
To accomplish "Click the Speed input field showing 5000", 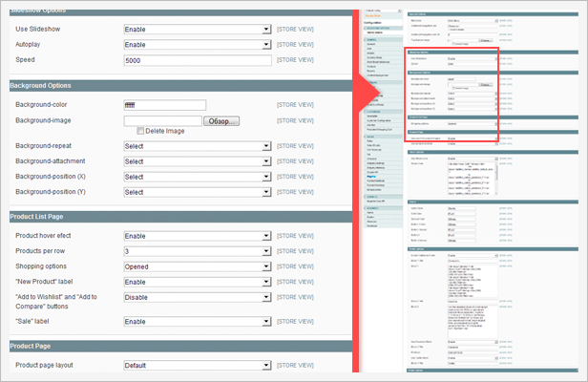I will pyautogui.click(x=198, y=60).
